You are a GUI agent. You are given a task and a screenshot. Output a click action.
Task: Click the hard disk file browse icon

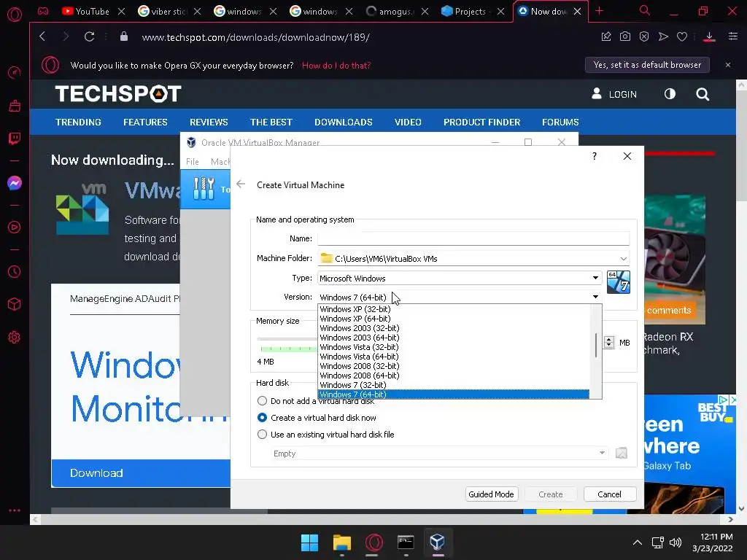[x=622, y=453]
